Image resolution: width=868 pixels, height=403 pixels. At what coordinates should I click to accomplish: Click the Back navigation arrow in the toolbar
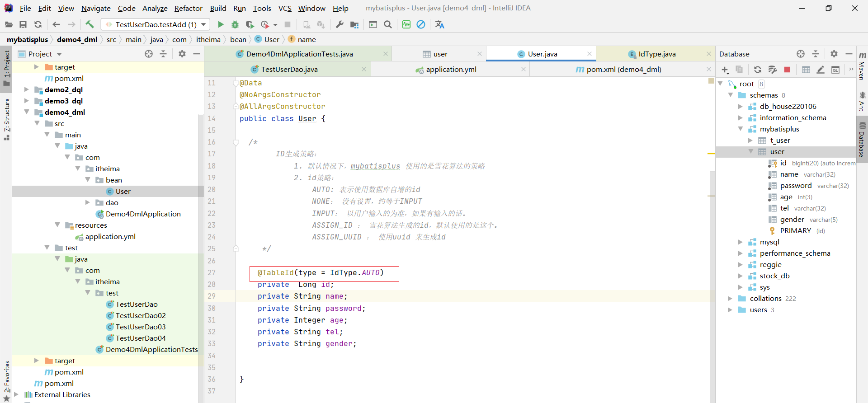56,24
